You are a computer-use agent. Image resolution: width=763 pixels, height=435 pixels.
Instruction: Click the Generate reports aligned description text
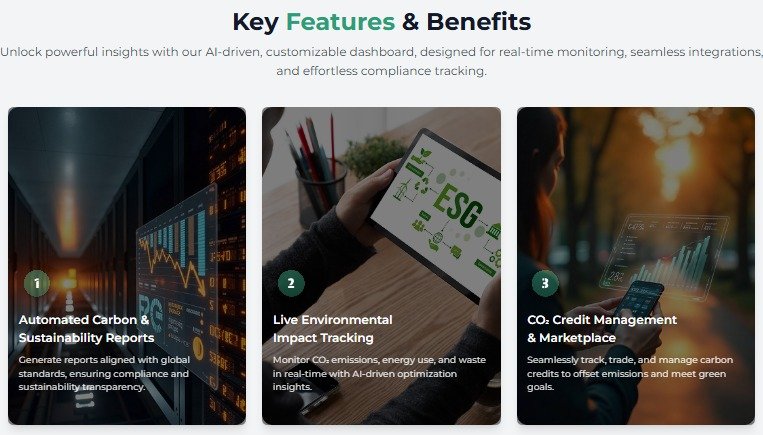click(104, 373)
